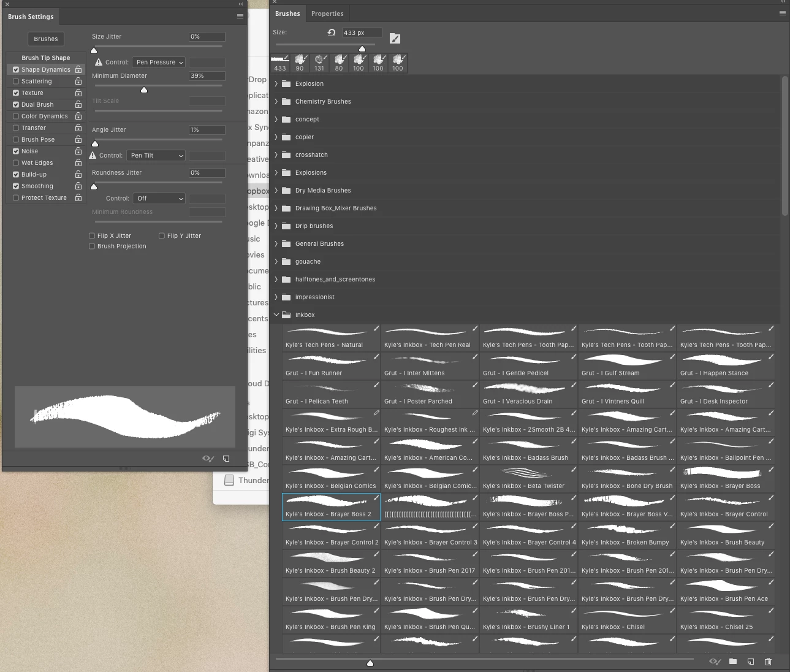Turn off Noise checkbox

(16, 151)
